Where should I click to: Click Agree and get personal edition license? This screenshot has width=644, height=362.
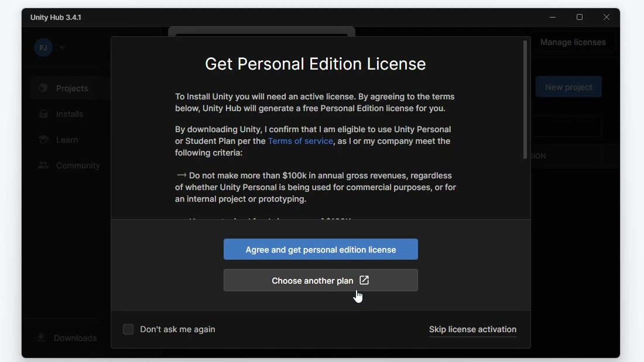321,249
